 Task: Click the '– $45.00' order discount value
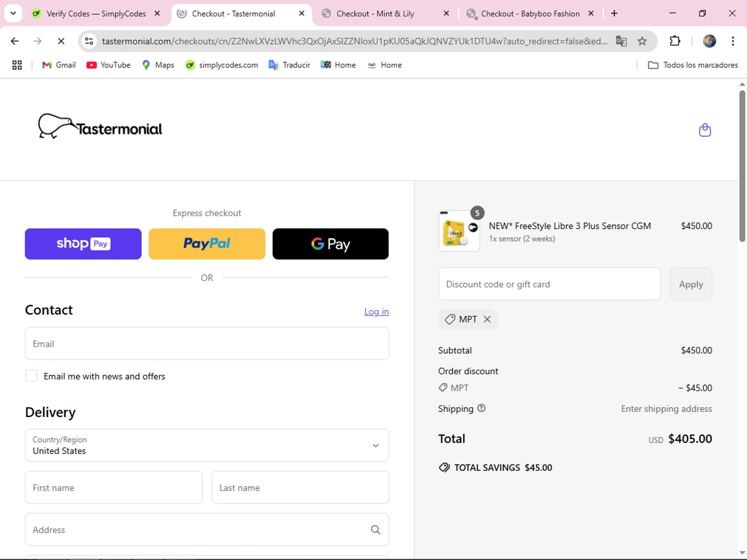(695, 388)
